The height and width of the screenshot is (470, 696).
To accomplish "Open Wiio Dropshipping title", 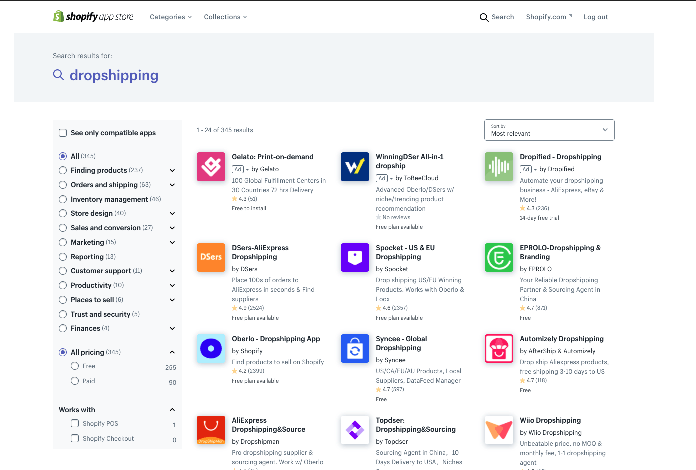I will [550, 420].
